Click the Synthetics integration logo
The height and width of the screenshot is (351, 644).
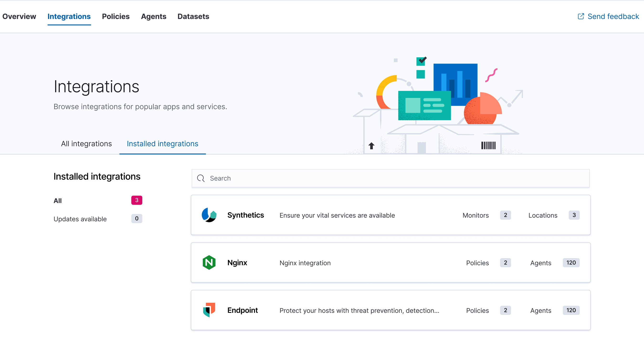[x=209, y=215]
